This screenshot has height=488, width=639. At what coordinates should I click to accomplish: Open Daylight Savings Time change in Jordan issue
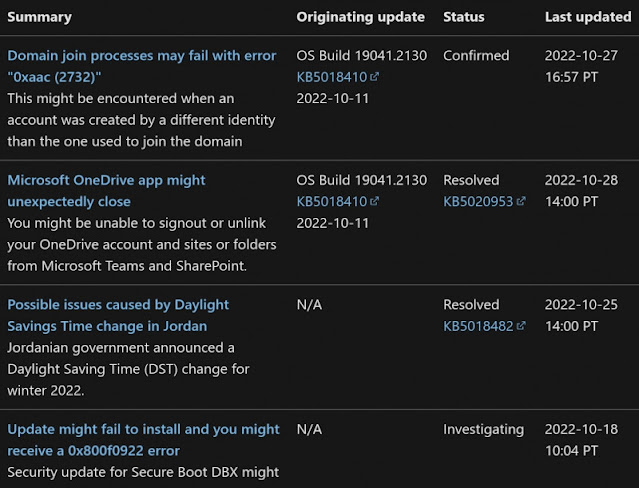pos(118,315)
